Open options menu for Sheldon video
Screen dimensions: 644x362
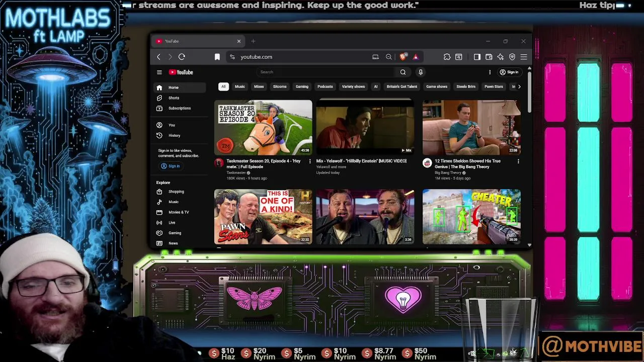point(518,161)
